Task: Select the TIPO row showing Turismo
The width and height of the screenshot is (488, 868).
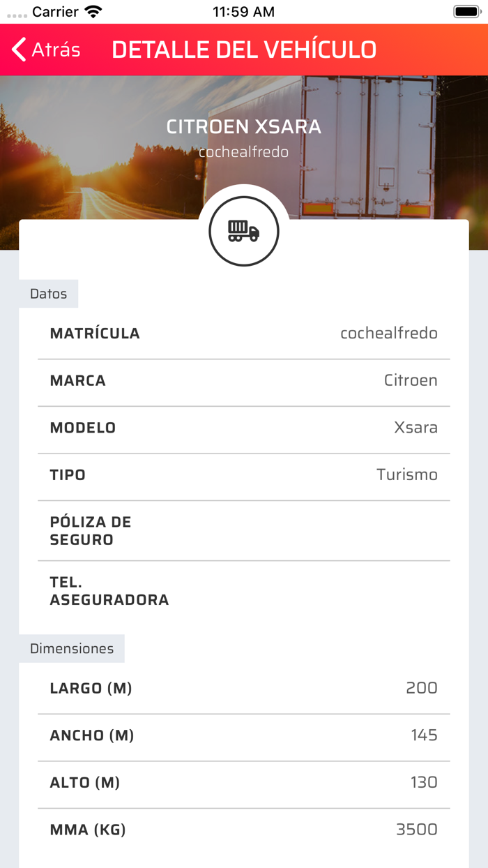Action: point(244,475)
